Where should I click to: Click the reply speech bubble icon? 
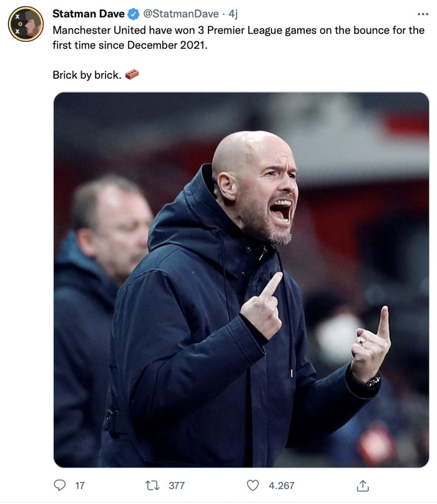60,485
